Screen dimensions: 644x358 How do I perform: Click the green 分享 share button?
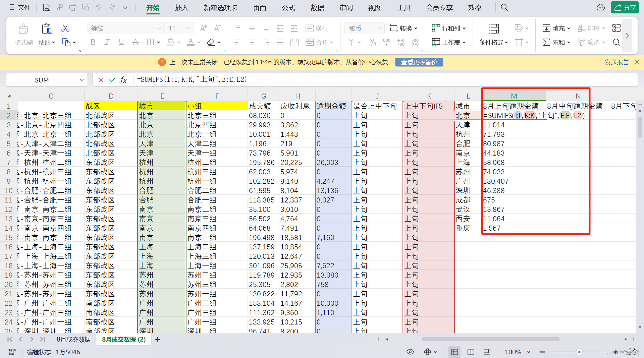(625, 7)
